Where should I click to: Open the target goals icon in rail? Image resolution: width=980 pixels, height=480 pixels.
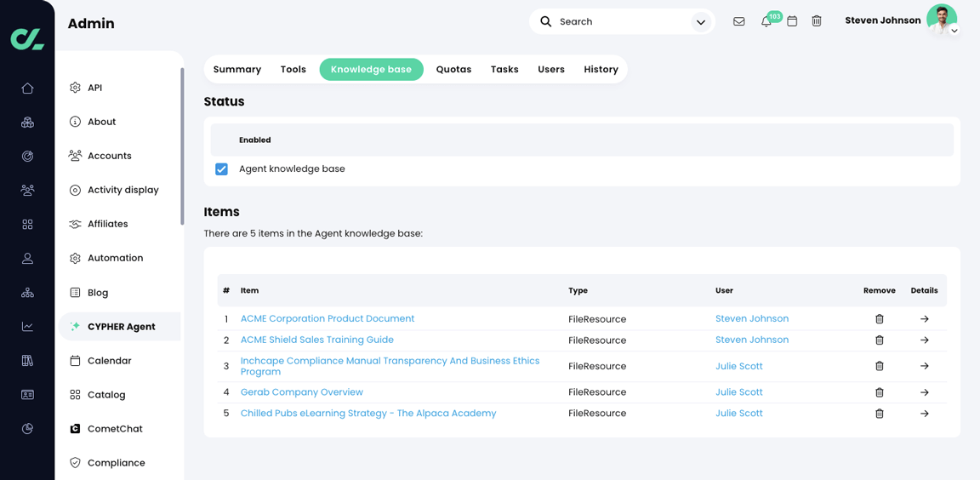tap(27, 157)
